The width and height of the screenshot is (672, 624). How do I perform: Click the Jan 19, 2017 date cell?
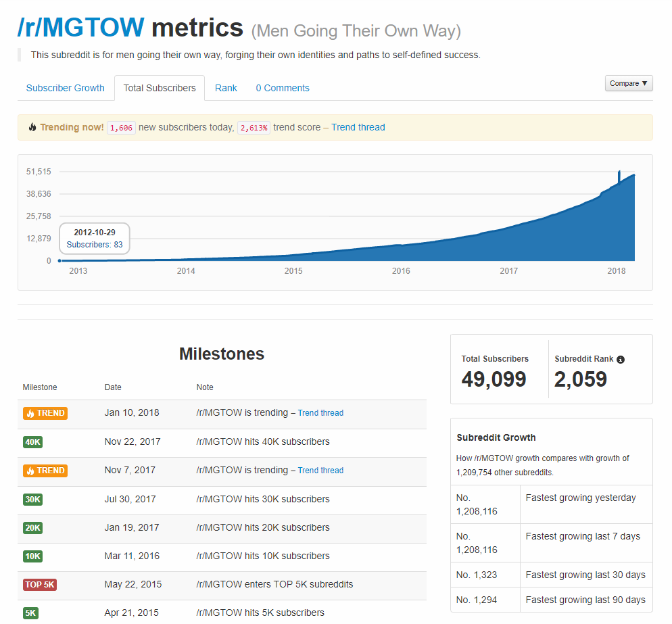(132, 527)
